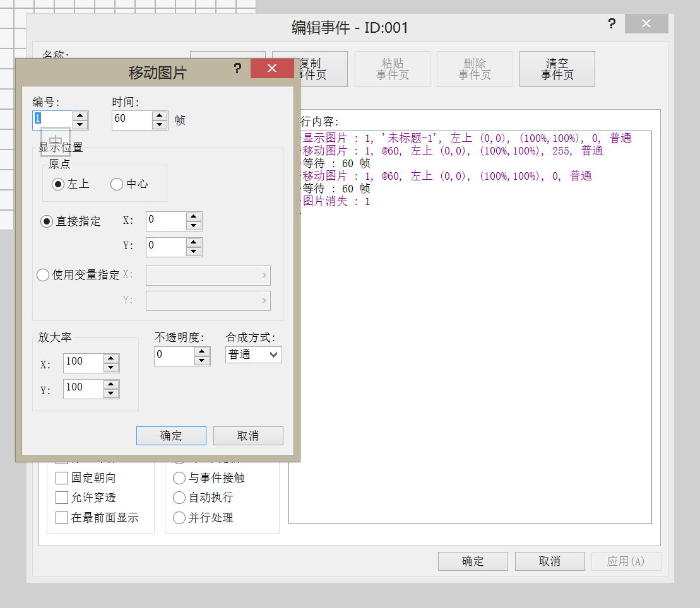
Task: Click the 不透明度 input field
Action: coord(175,356)
